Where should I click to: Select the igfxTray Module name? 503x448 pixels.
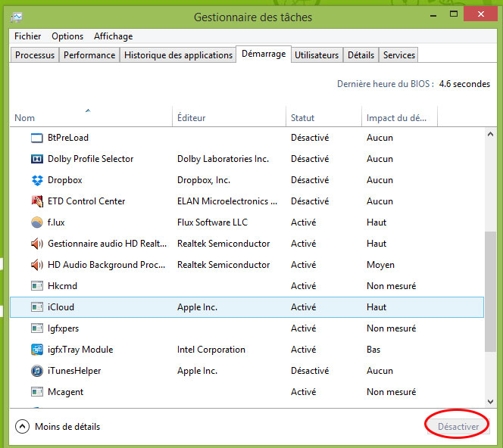coord(80,350)
